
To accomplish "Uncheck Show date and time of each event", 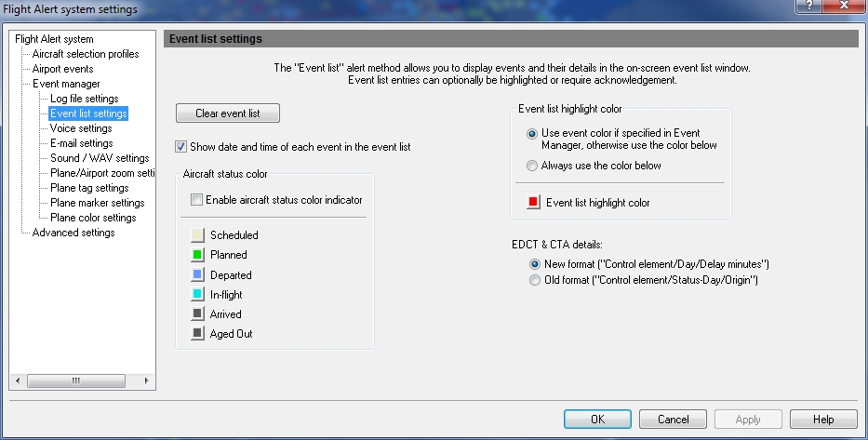I will pyautogui.click(x=180, y=147).
